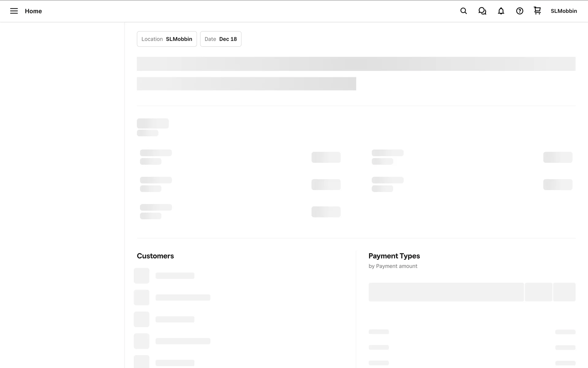The width and height of the screenshot is (588, 368).
Task: Click the shorter loading banner placeholder
Action: tap(246, 84)
